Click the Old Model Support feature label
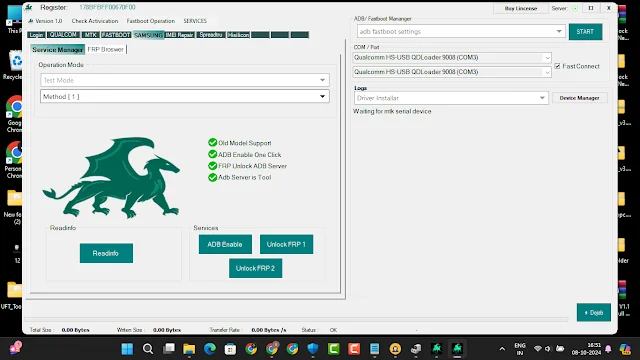 [x=244, y=143]
